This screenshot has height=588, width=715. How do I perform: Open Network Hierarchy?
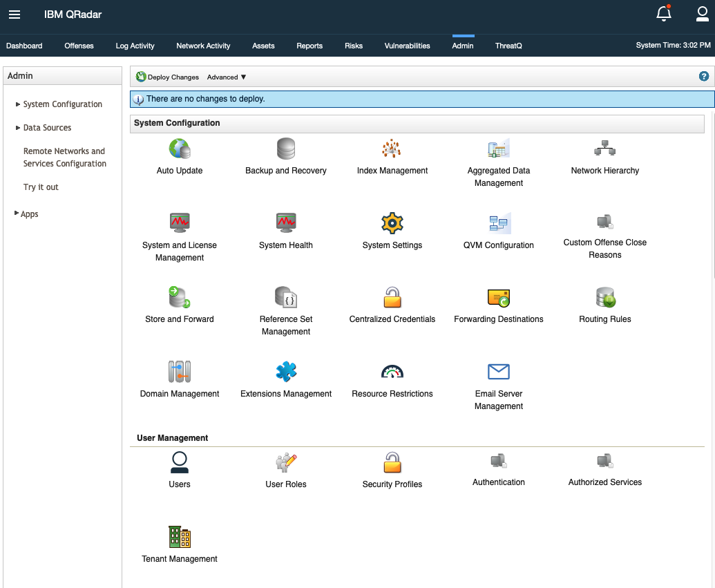(x=604, y=149)
